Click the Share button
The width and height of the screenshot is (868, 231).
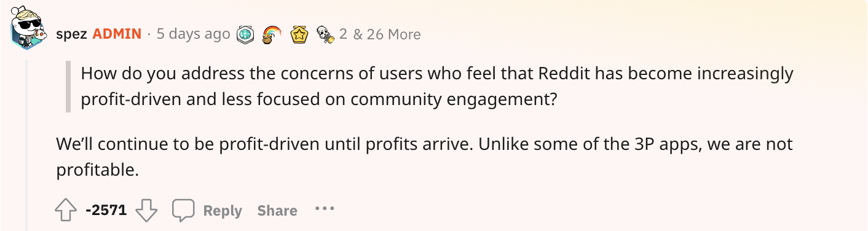[277, 211]
